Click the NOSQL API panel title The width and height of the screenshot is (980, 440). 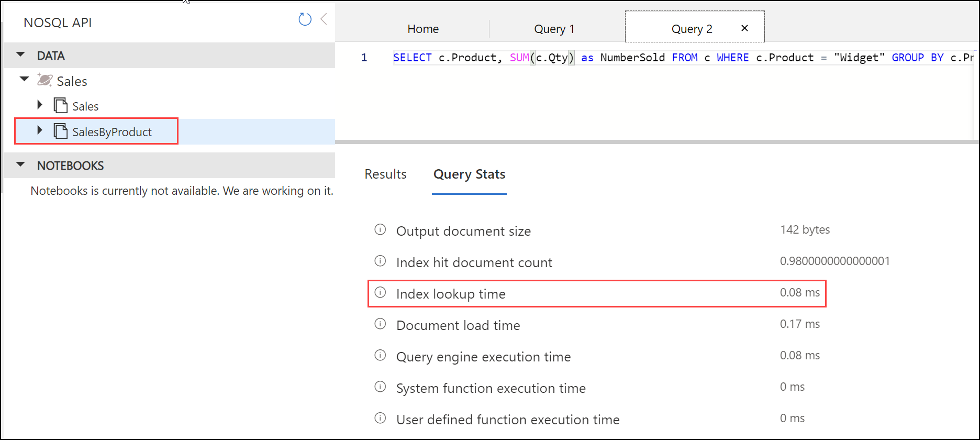(x=58, y=23)
